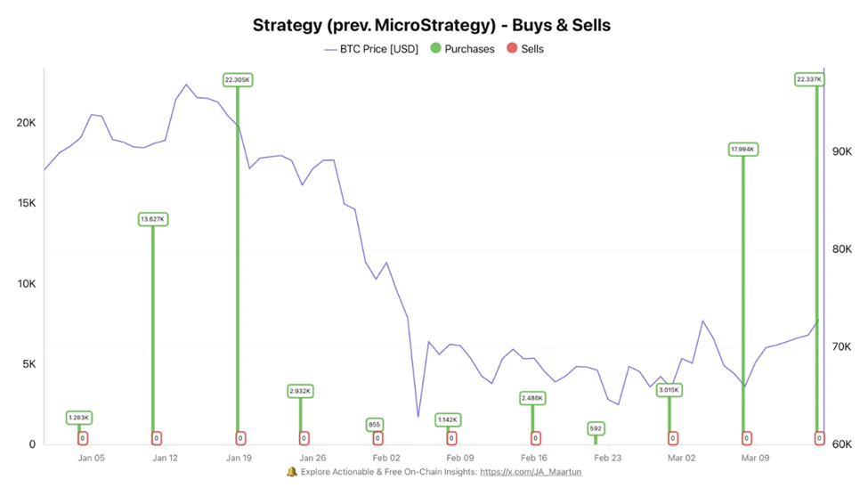868x488 pixels.
Task: Click the 17.994K purchase label
Action: coord(743,150)
